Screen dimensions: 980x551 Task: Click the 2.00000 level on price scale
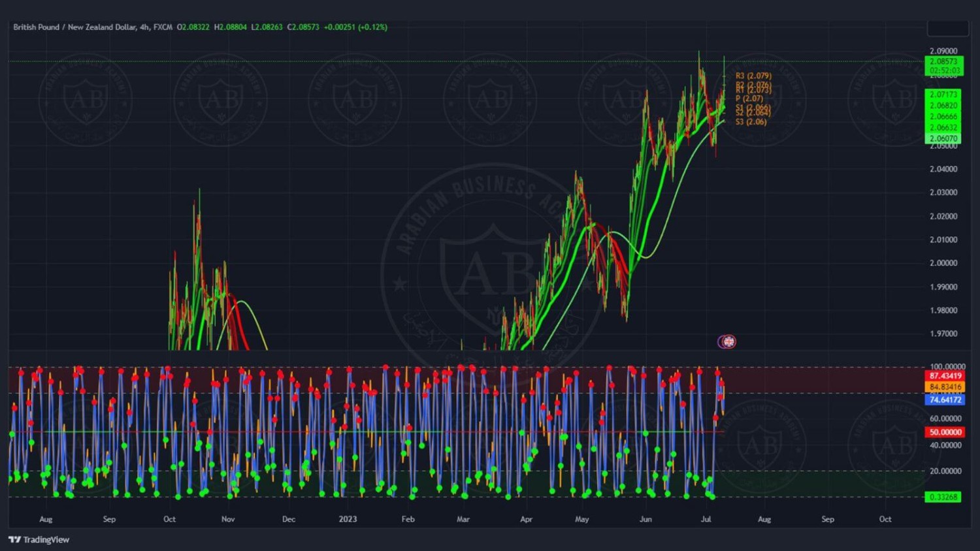(943, 263)
